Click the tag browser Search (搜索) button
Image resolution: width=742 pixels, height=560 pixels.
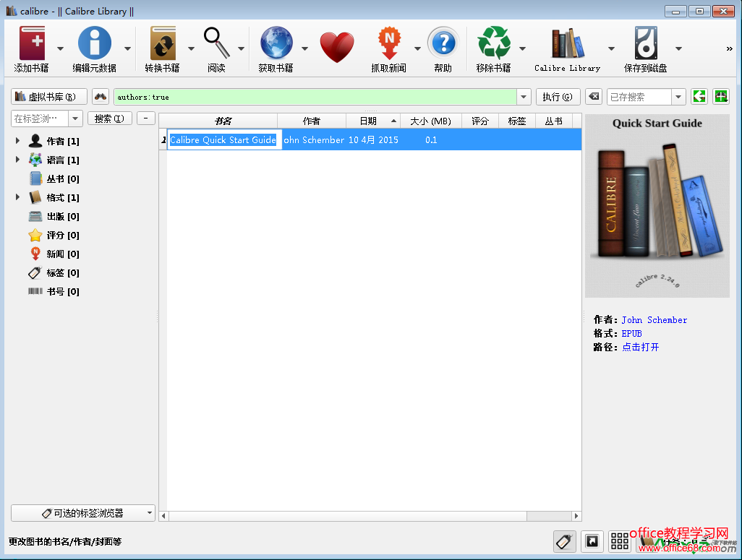(x=110, y=119)
